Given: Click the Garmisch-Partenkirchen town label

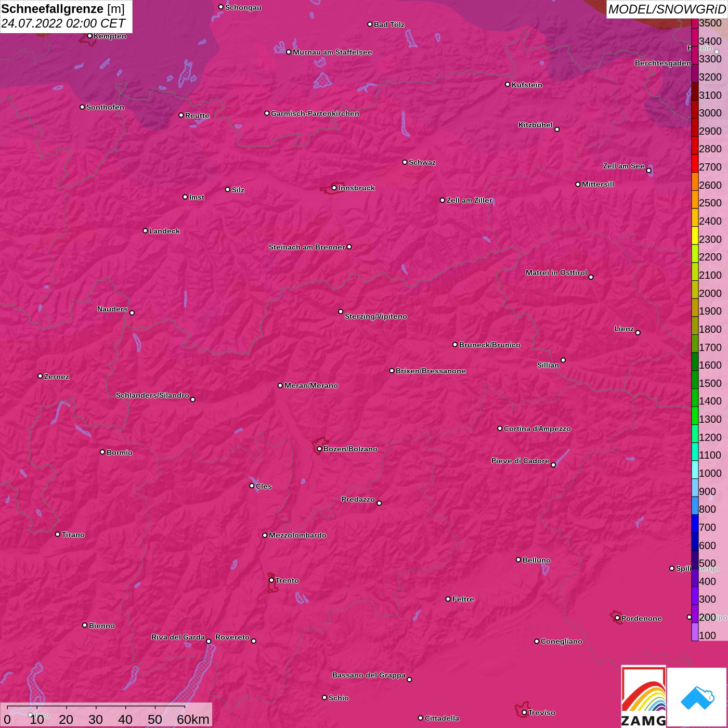Looking at the screenshot, I should 315,113.
